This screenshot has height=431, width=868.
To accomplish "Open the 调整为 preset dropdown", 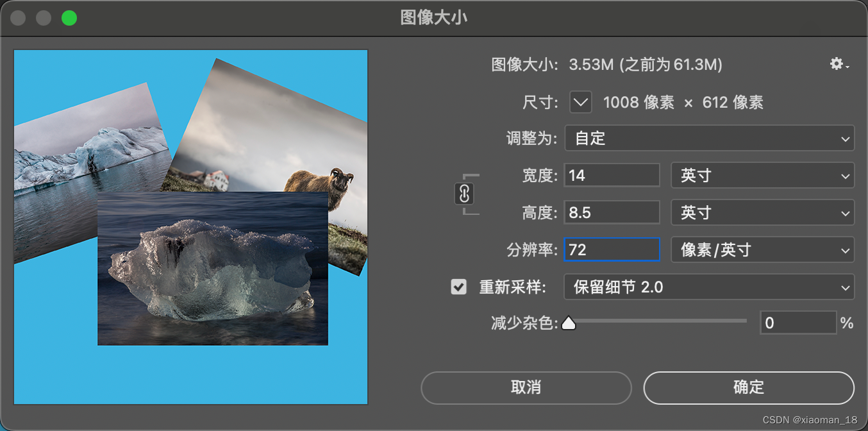I will pyautogui.click(x=709, y=139).
